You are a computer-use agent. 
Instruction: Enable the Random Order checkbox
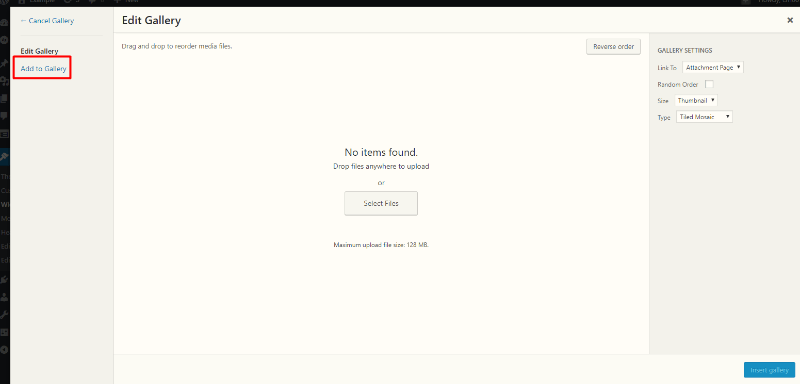709,84
